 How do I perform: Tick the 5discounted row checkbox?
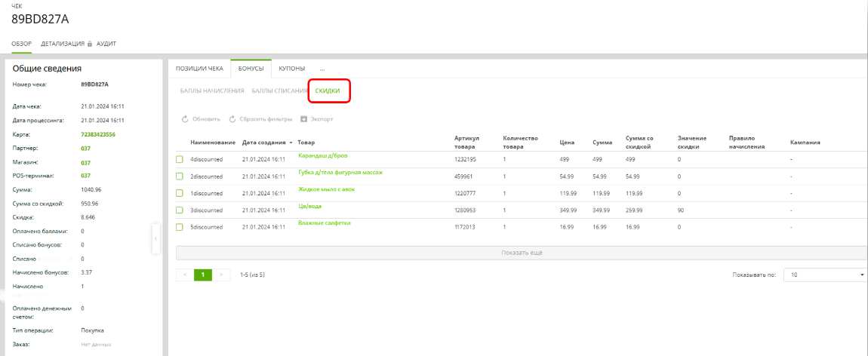(x=180, y=227)
